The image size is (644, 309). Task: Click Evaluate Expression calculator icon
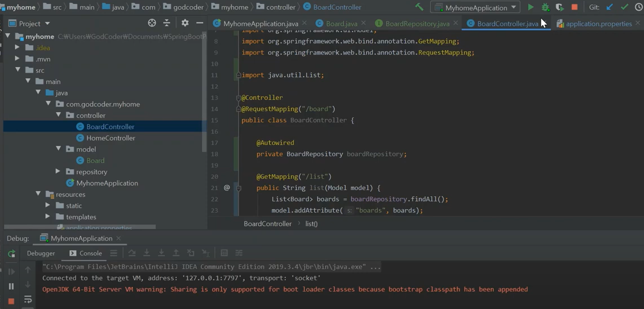click(x=224, y=253)
